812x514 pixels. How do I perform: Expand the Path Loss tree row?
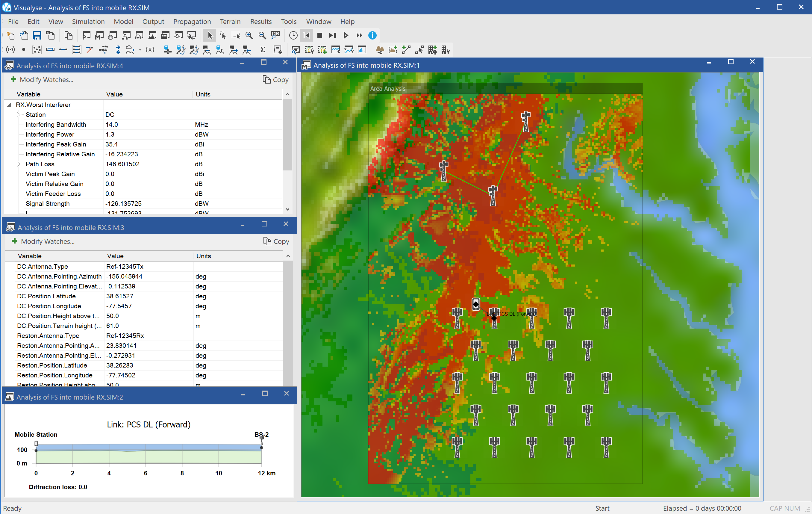tap(18, 164)
